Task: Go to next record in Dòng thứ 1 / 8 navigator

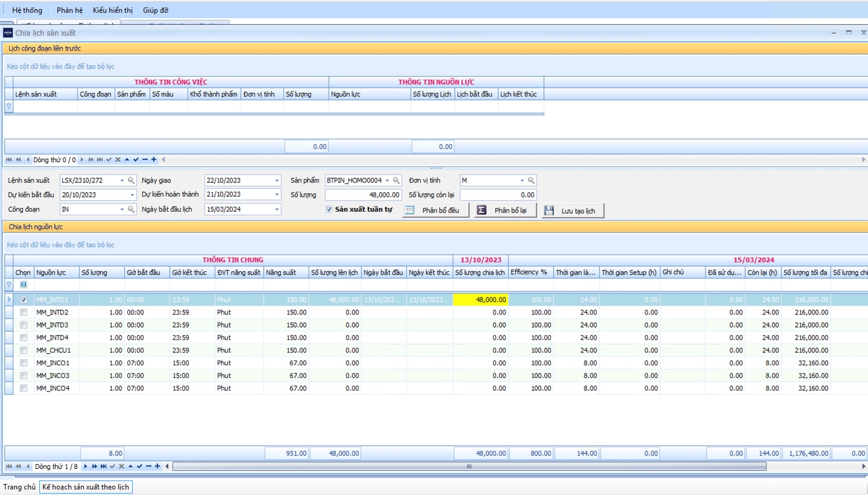Action: point(86,466)
